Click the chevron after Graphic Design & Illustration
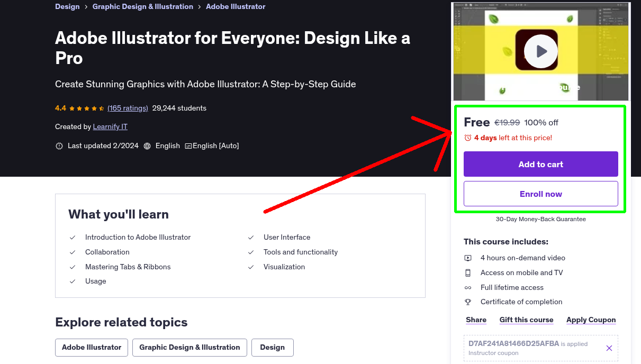The height and width of the screenshot is (364, 641). pyautogui.click(x=200, y=7)
